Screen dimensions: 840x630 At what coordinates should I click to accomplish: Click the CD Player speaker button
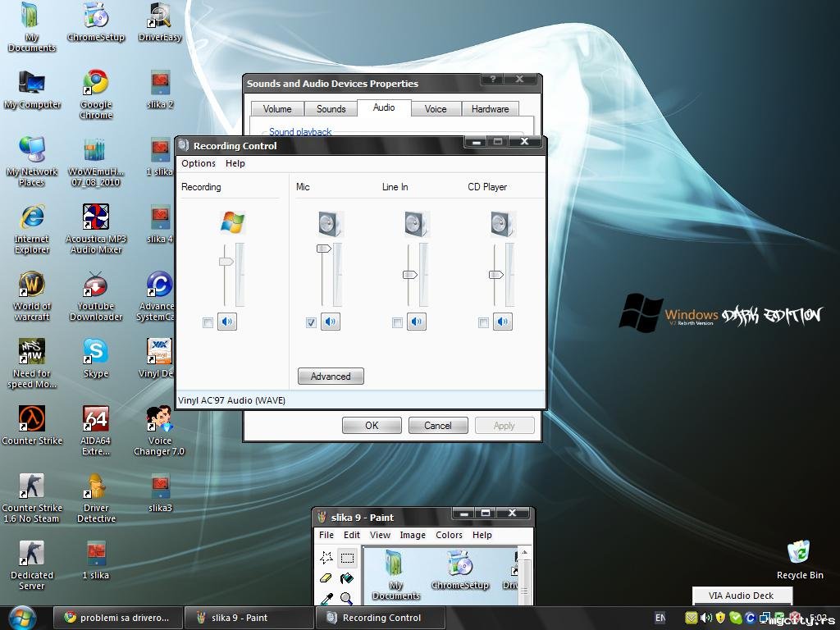(503, 322)
